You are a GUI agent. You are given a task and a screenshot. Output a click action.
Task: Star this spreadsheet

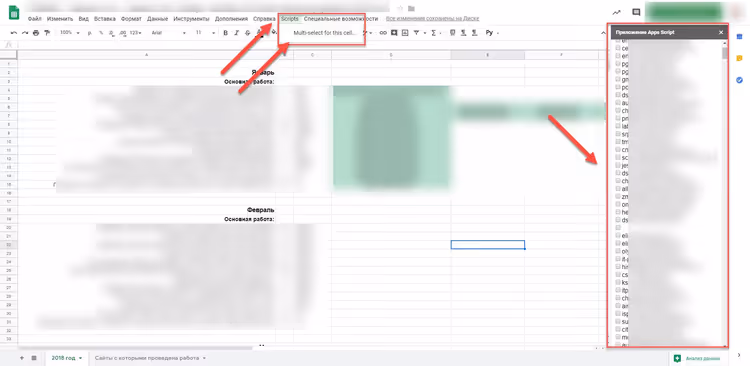click(x=400, y=8)
